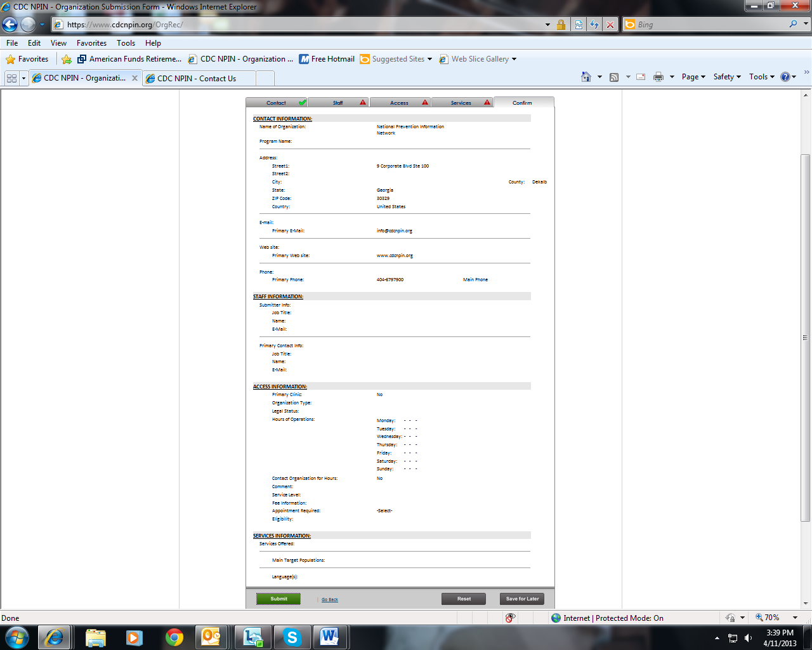Screen dimensions: 812x650
Task: Expand the Suggested Sites dropdown
Action: 429,59
